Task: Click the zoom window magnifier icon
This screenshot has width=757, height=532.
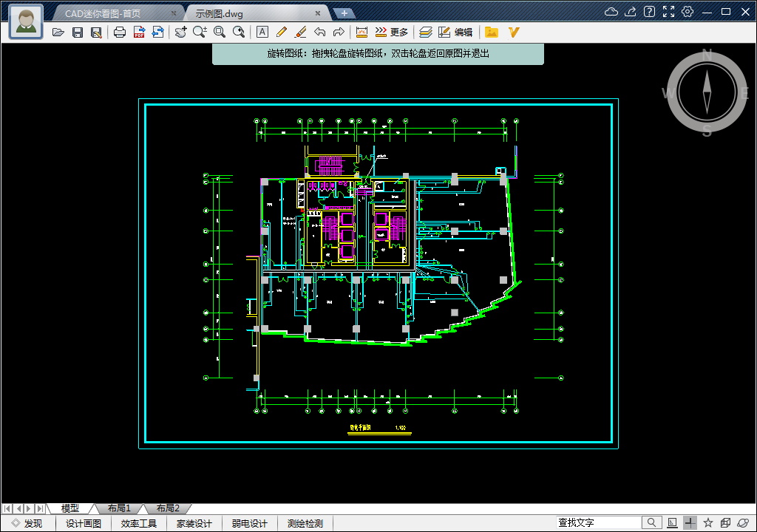Action: (x=220, y=33)
